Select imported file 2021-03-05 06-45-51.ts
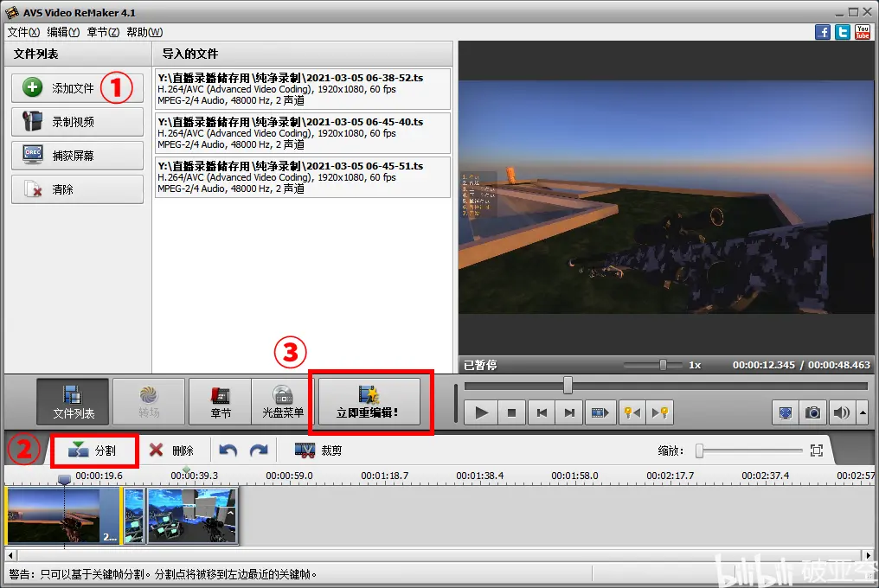879x588 pixels. pos(303,177)
